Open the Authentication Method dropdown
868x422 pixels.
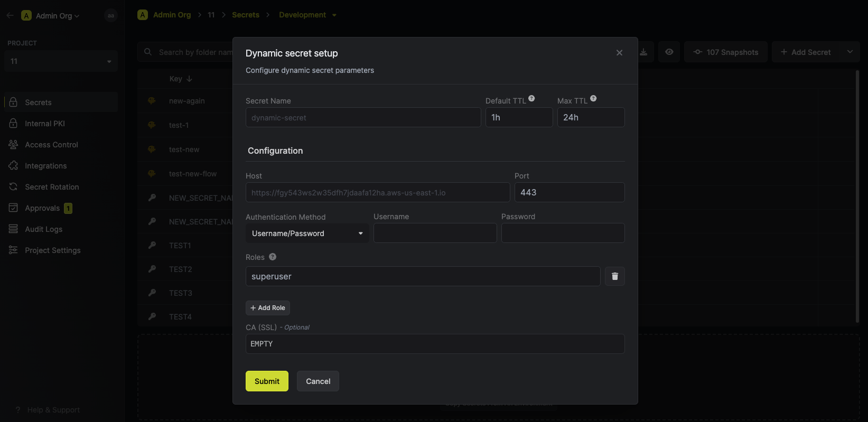pyautogui.click(x=307, y=233)
